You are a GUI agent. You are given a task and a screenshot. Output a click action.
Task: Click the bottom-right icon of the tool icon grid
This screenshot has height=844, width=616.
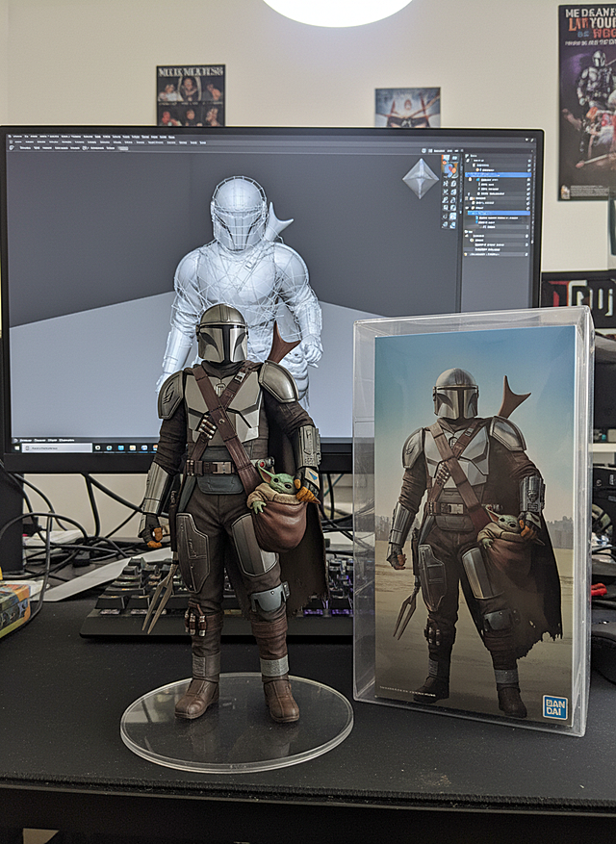(452, 225)
